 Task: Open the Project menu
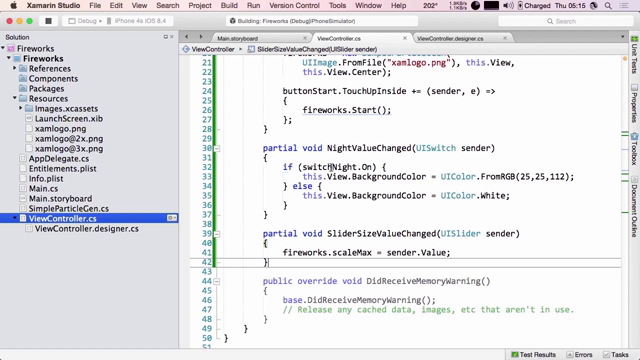click(x=200, y=5)
